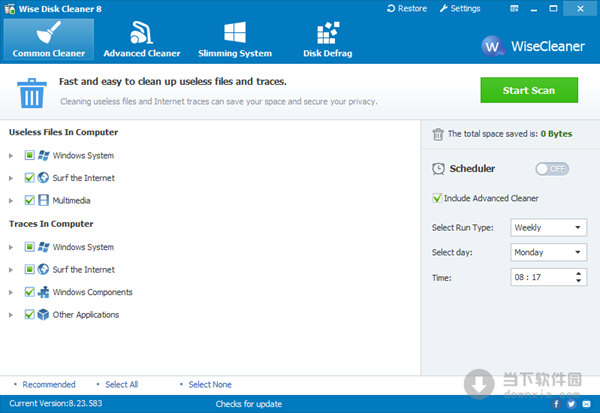600x413 pixels.
Task: Expand Windows System under Traces In Computer
Action: 11,247
